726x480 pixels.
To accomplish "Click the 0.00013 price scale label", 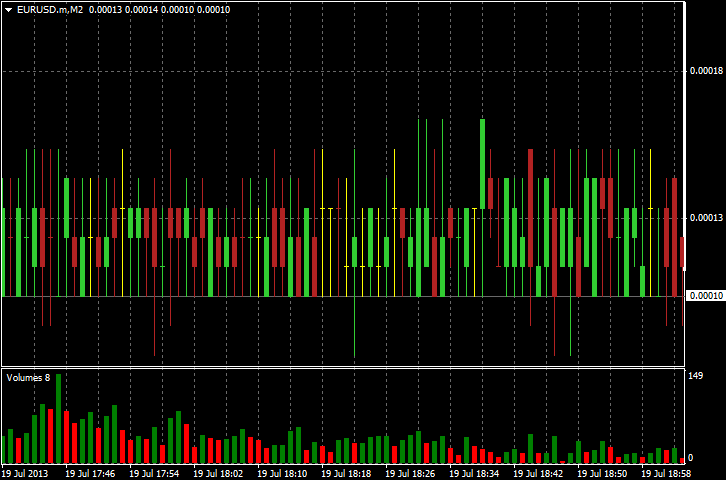I will click(x=705, y=218).
